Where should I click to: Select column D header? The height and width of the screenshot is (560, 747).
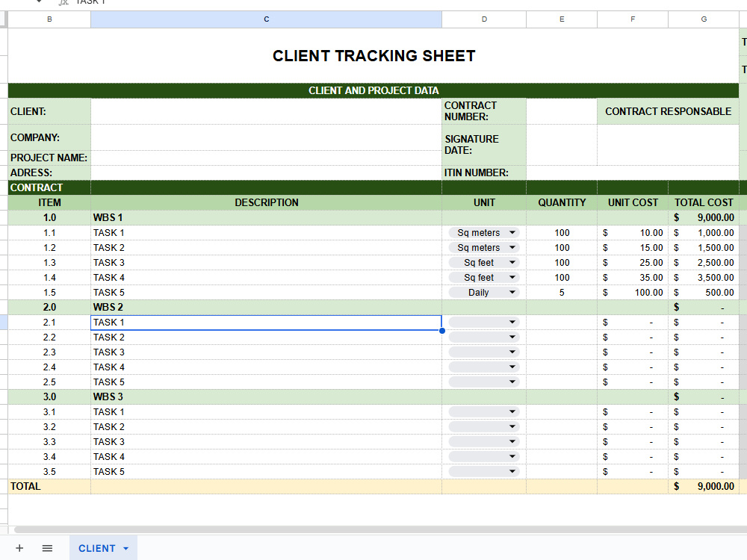(x=484, y=19)
